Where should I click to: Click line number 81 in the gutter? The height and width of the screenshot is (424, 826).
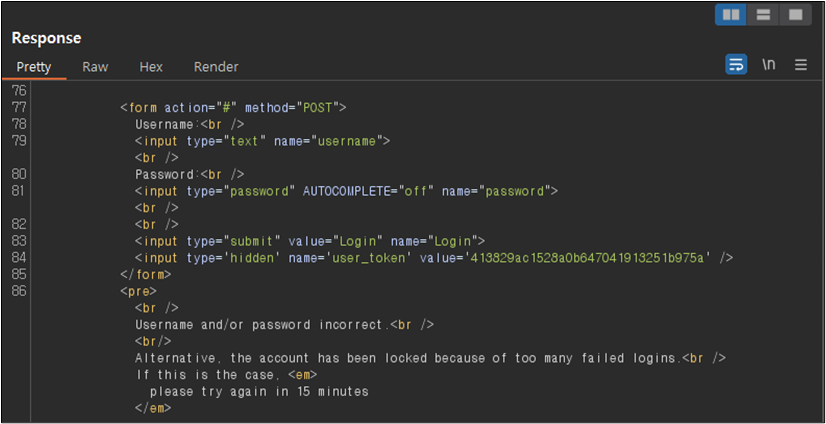click(x=19, y=191)
